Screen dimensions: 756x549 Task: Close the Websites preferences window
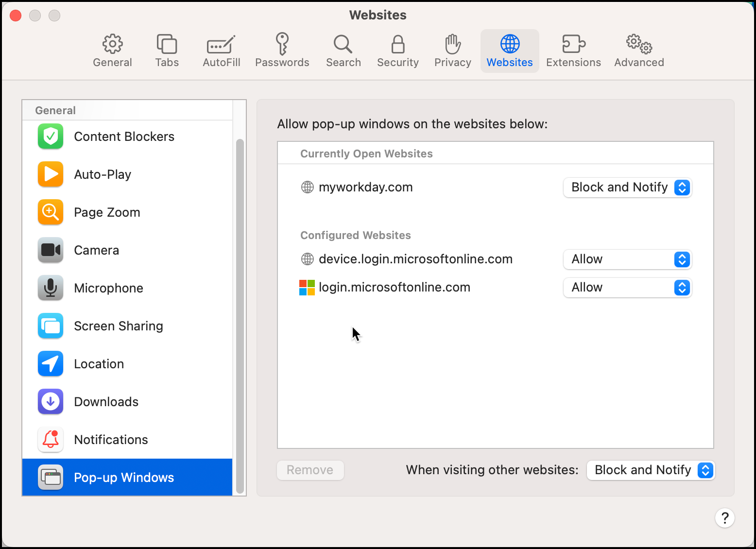coord(16,16)
